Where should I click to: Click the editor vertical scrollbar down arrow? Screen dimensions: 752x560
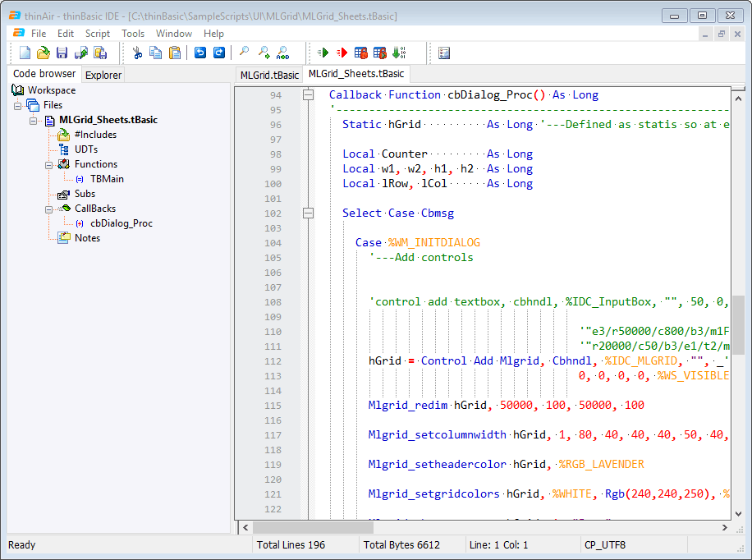tap(739, 513)
